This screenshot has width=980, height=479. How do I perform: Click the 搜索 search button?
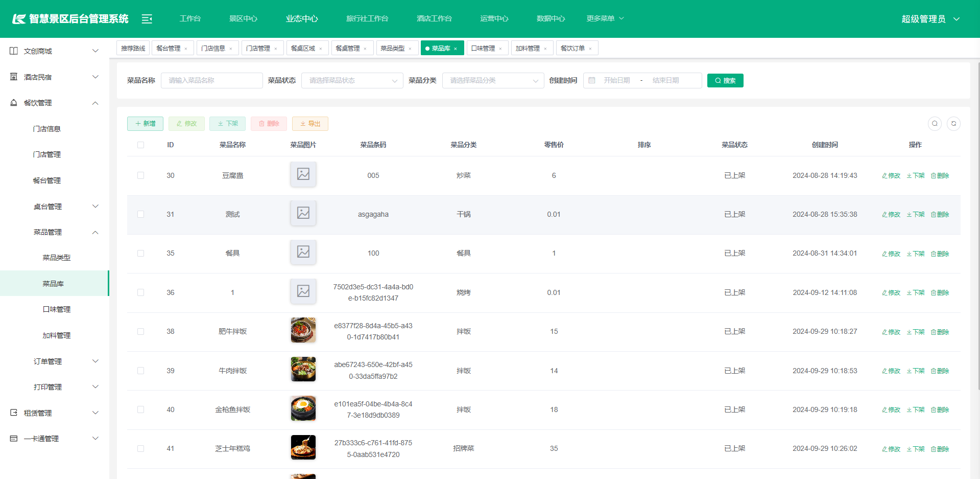[725, 80]
